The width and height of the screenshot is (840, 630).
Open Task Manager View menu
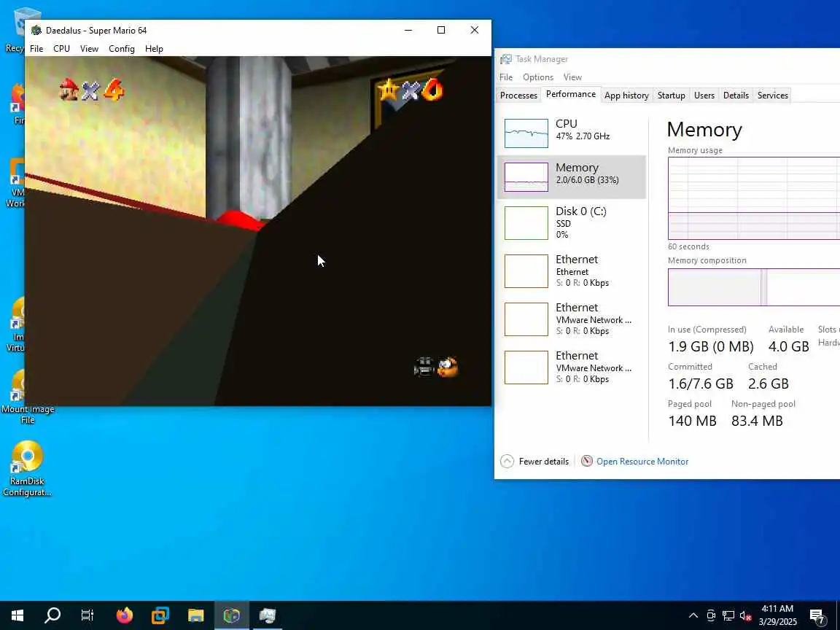[x=572, y=77]
